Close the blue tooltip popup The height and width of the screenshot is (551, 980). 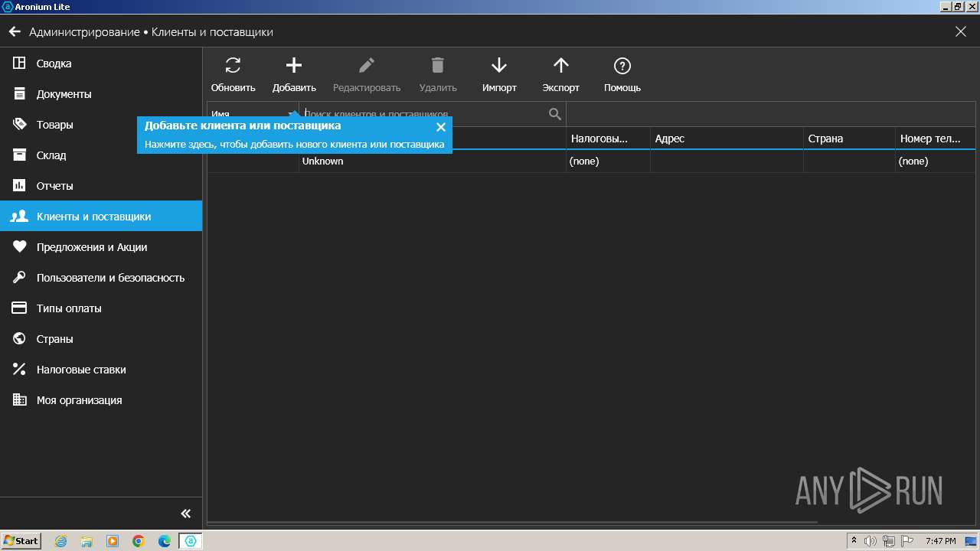click(x=441, y=127)
